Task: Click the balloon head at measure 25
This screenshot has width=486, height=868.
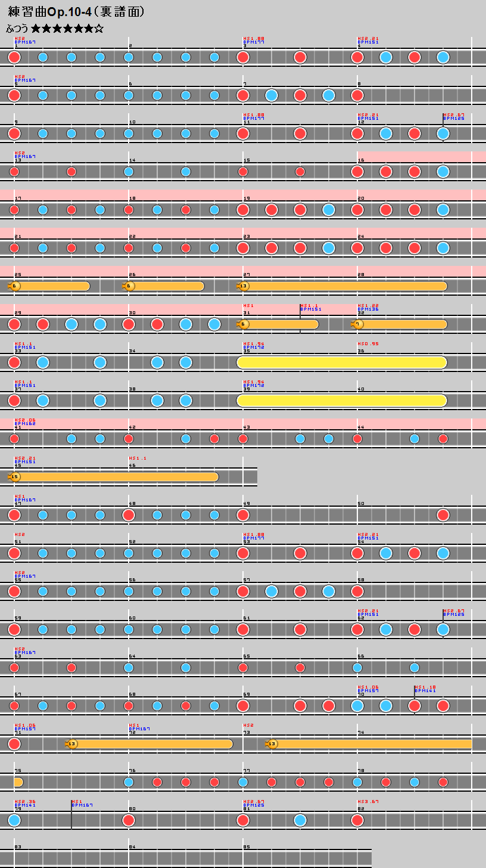Action: click(x=15, y=286)
